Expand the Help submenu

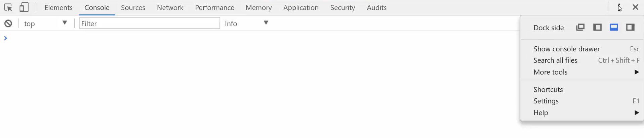582,113
